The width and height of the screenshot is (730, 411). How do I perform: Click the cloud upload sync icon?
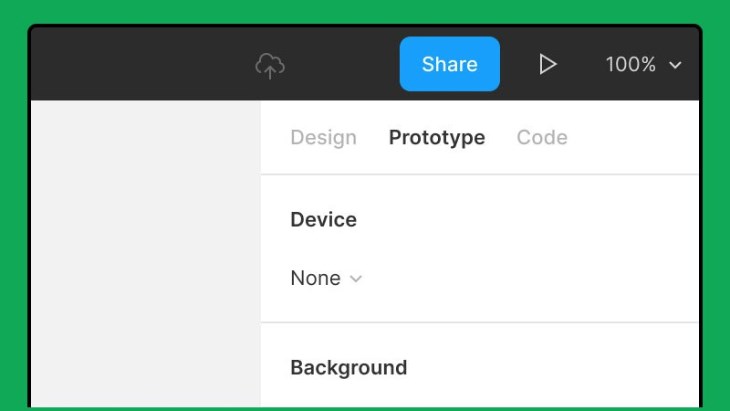point(270,65)
